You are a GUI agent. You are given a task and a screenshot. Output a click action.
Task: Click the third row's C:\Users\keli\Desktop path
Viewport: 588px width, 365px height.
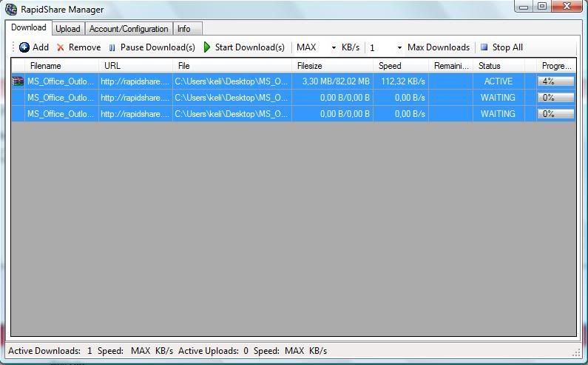coord(232,114)
